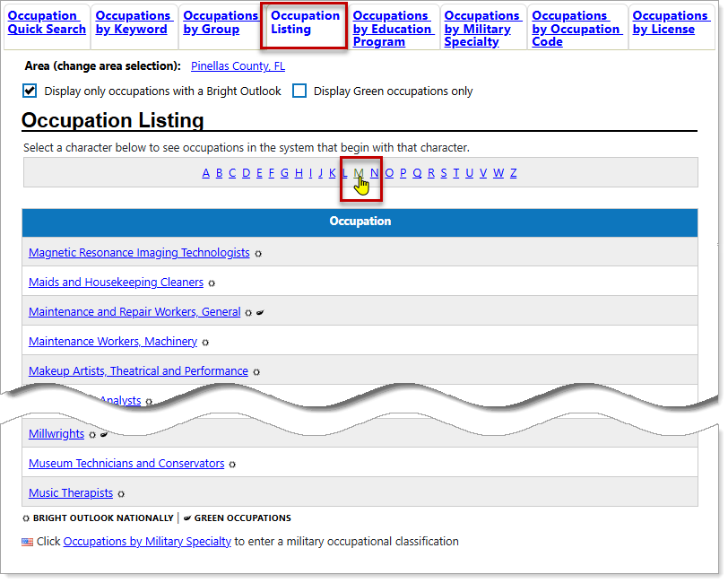
Task: Go to Occupations by Education Program tab
Action: pos(392,29)
